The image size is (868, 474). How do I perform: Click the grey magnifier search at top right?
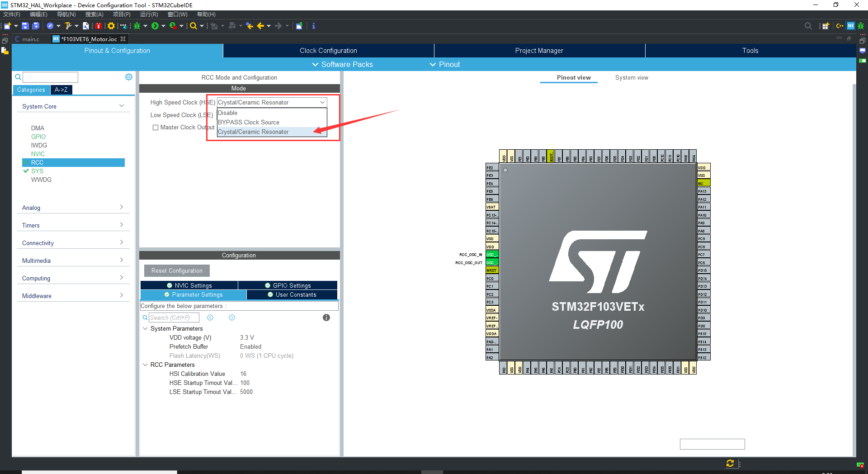click(808, 26)
